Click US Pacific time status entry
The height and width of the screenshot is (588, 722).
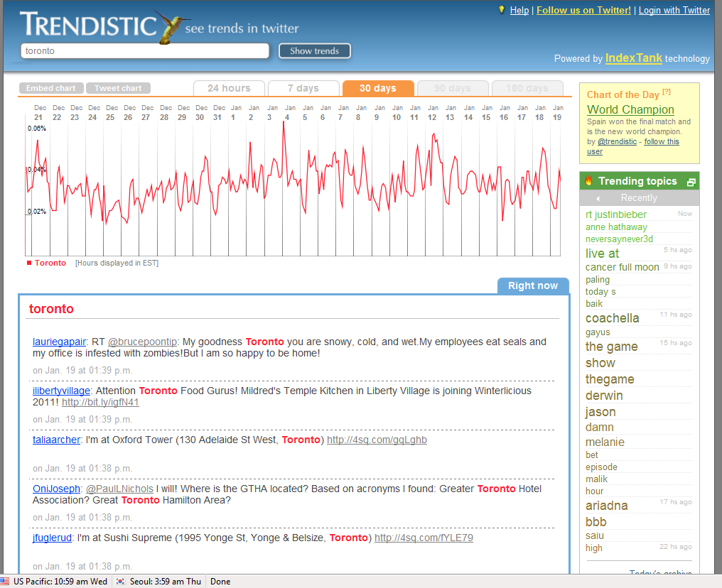pyautogui.click(x=60, y=581)
